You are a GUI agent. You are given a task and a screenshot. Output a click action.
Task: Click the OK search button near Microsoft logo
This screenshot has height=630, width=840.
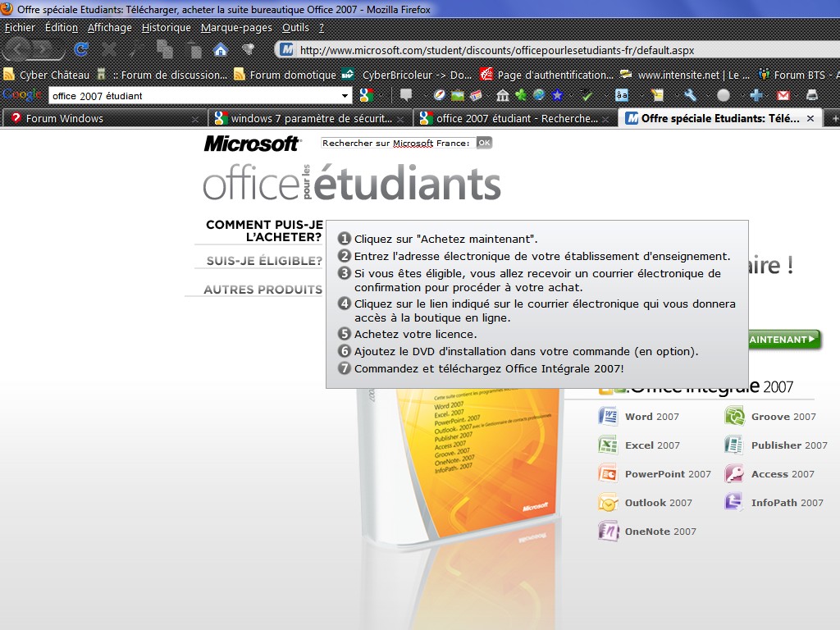coord(484,143)
